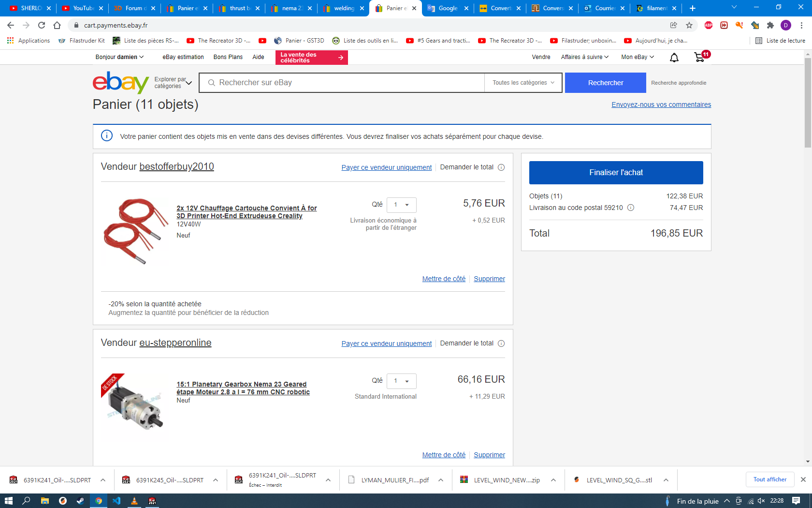Click the Finaliser l'achat button
The image size is (812, 508).
(x=616, y=173)
